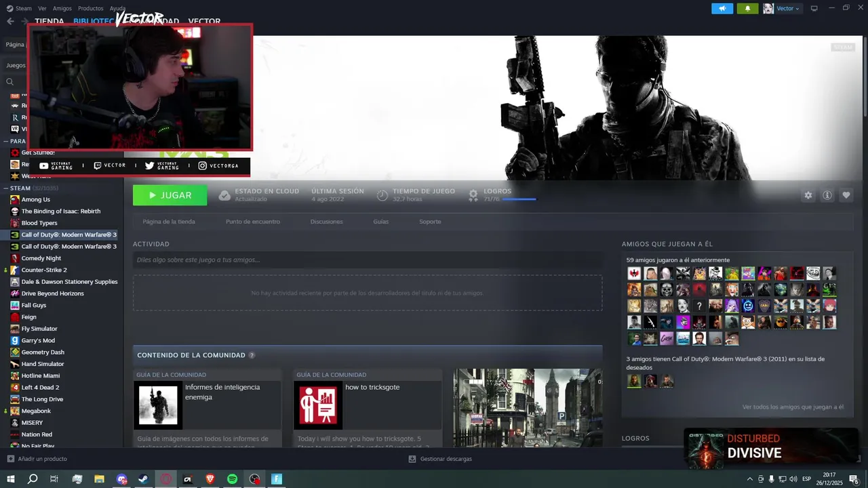Open Windows Start menu
Screen dimensions: 868x488
(10, 479)
